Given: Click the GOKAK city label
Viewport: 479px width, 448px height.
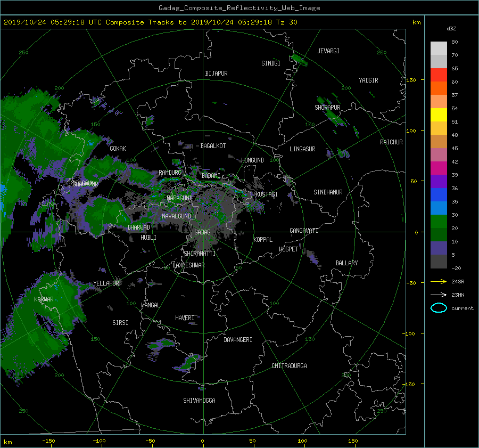Looking at the screenshot, I should tap(118, 148).
